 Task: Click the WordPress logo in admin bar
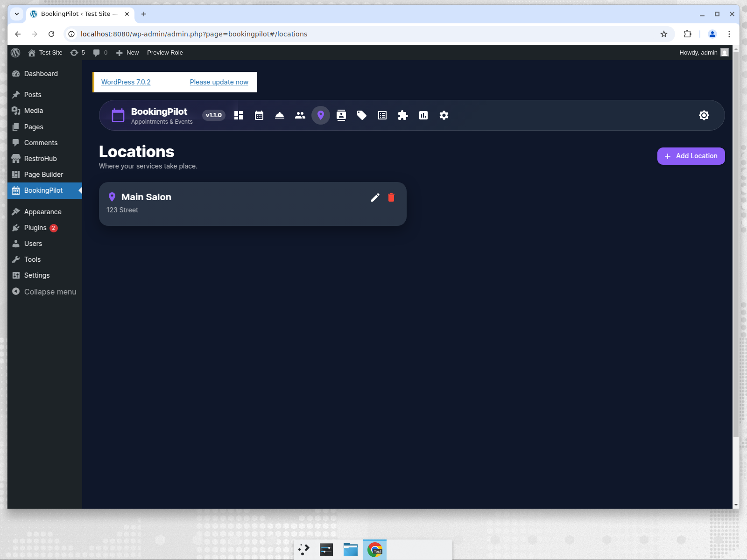point(15,53)
